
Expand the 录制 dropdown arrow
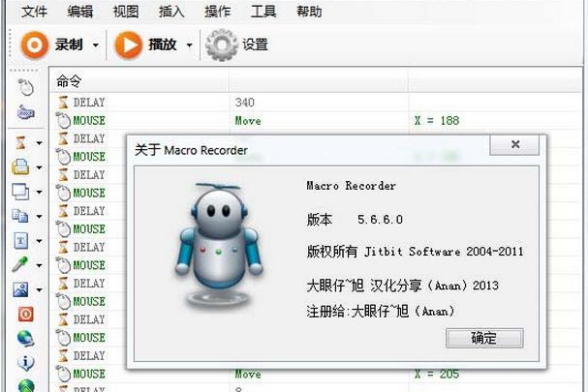click(96, 45)
